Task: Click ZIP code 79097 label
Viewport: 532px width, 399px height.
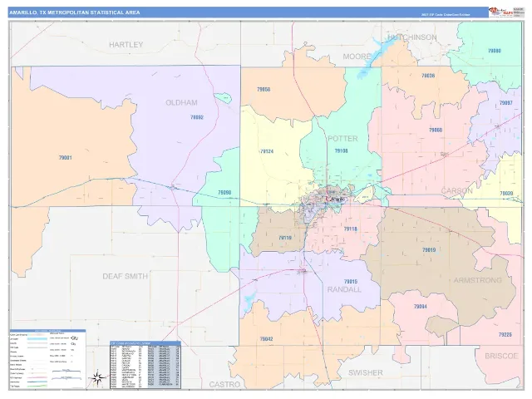Action: pos(506,103)
